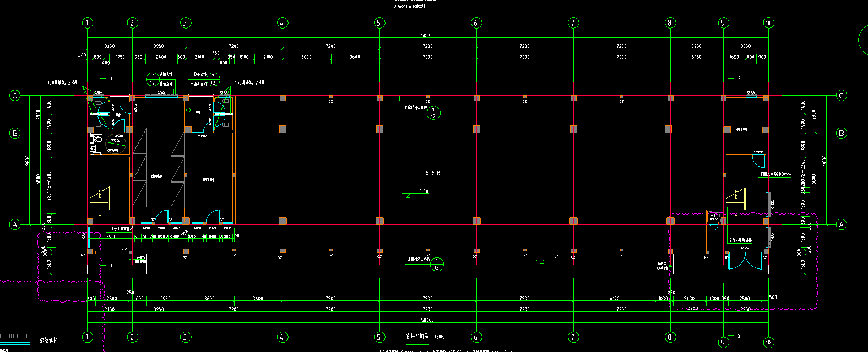Select grid bubble C on left side
868x352 pixels.
click(15, 96)
